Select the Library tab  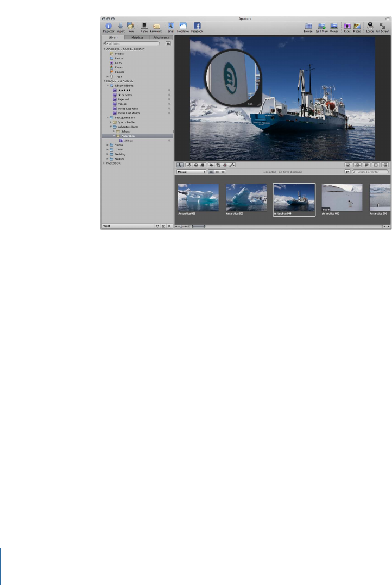coord(113,37)
